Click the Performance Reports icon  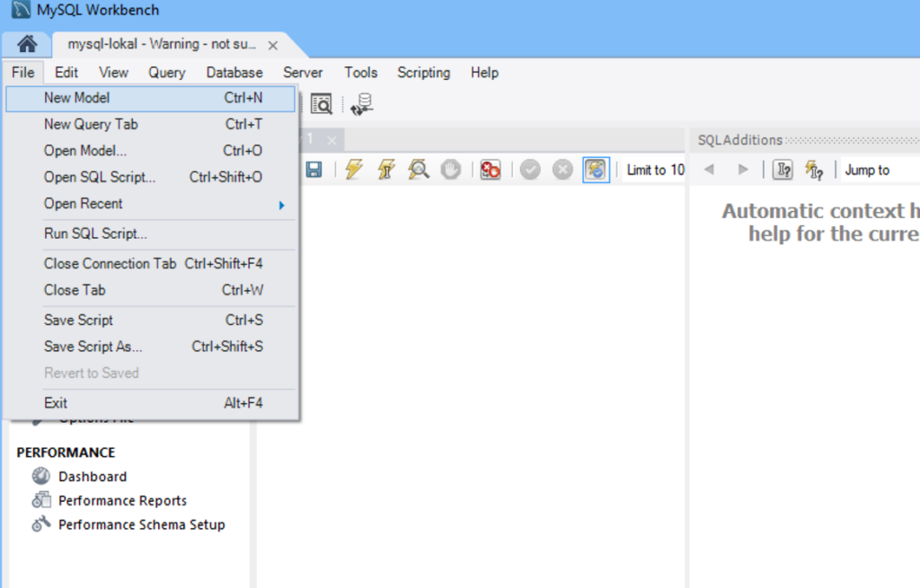tap(41, 500)
